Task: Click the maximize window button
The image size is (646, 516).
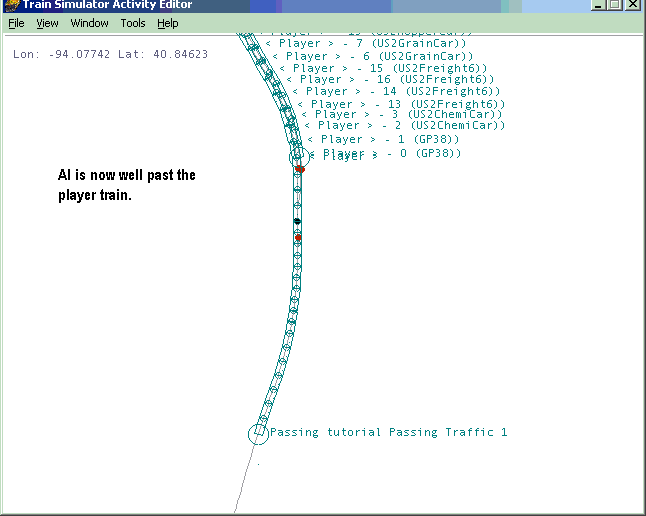Action: (x=615, y=5)
